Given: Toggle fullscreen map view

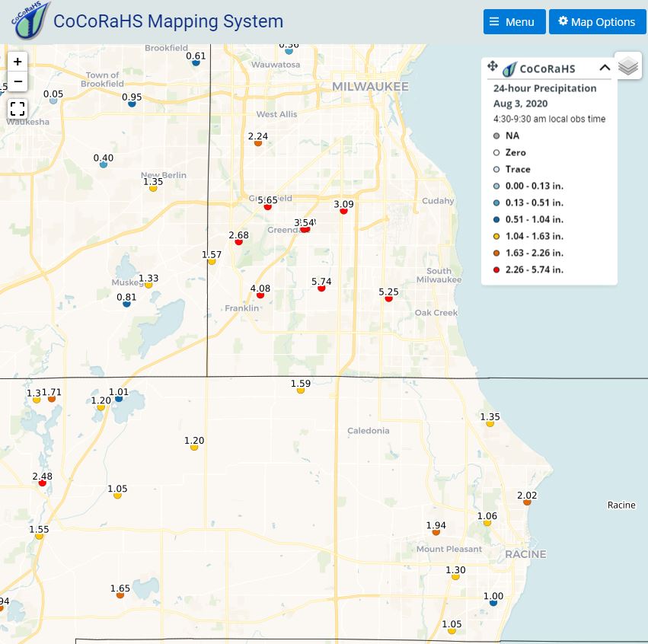Looking at the screenshot, I should tap(18, 109).
